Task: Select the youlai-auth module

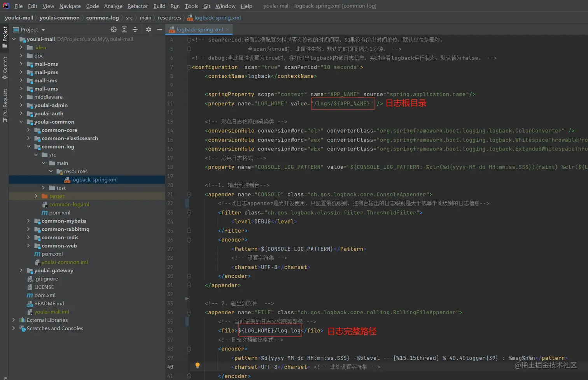Action: point(49,114)
